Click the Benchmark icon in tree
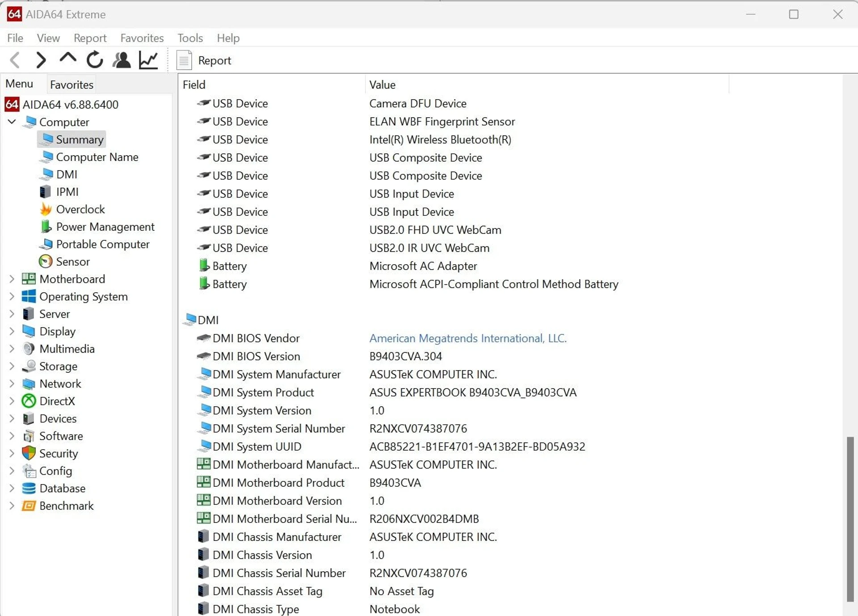 click(29, 506)
